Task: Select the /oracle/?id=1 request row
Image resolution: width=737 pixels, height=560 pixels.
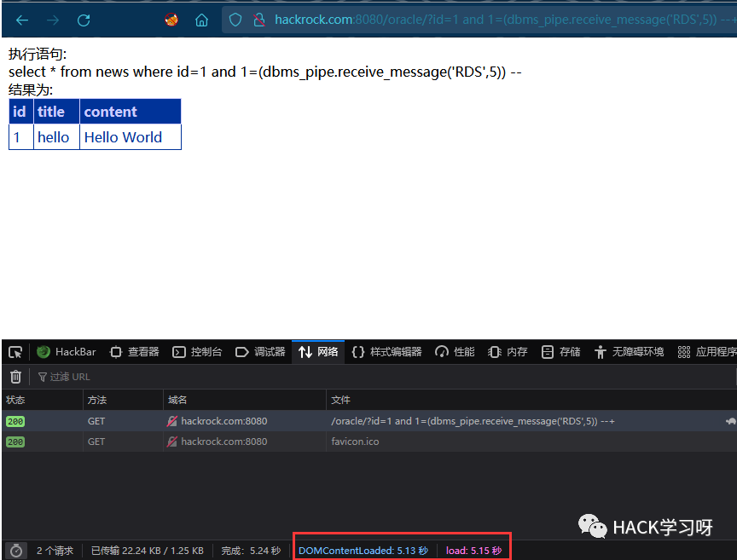Action: pyautogui.click(x=369, y=421)
